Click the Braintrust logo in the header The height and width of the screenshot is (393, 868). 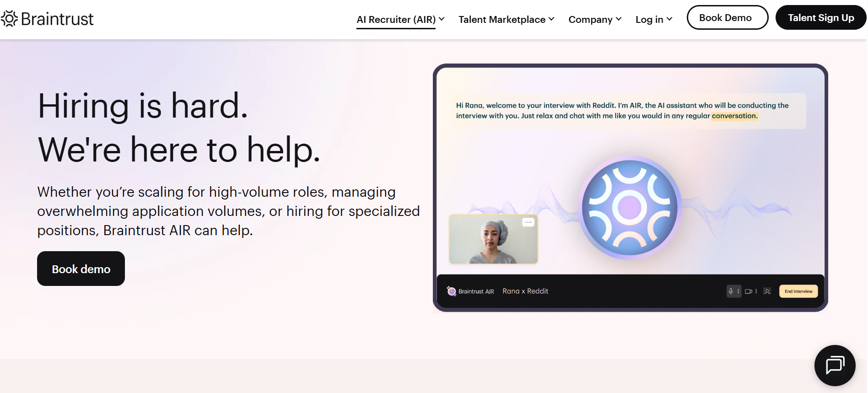click(47, 19)
